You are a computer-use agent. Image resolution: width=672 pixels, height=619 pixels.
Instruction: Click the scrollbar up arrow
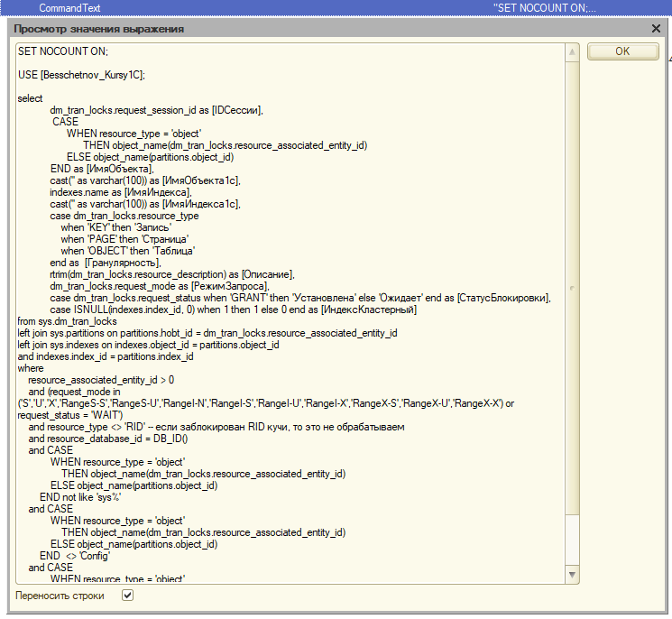point(572,52)
